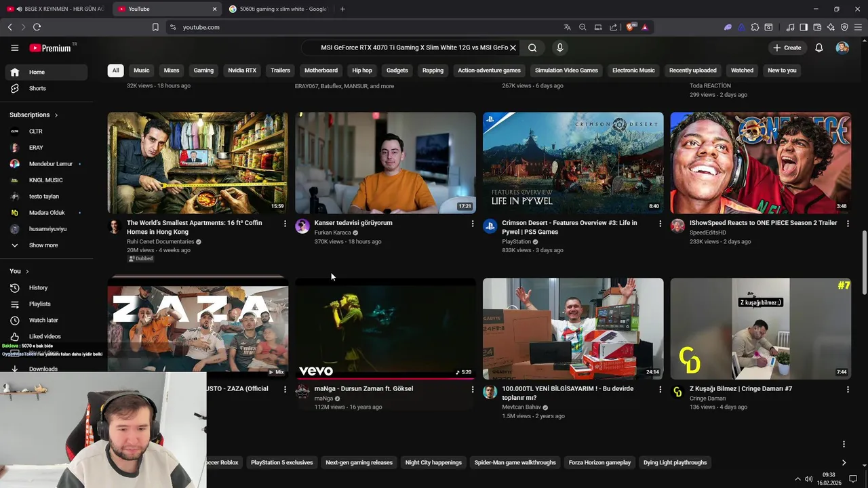Open Crimson Desert Life in Pywel thumbnail
This screenshot has width=868, height=488.
click(573, 163)
